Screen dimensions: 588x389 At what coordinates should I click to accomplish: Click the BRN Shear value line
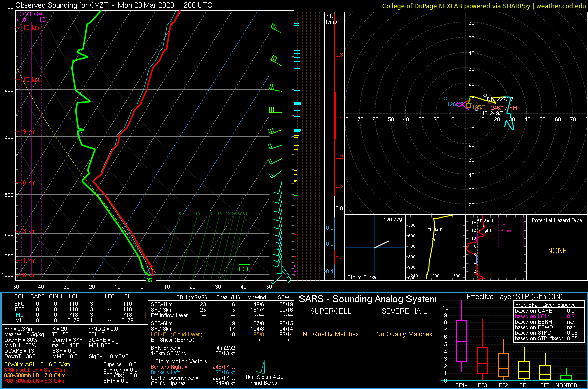[x=194, y=347]
